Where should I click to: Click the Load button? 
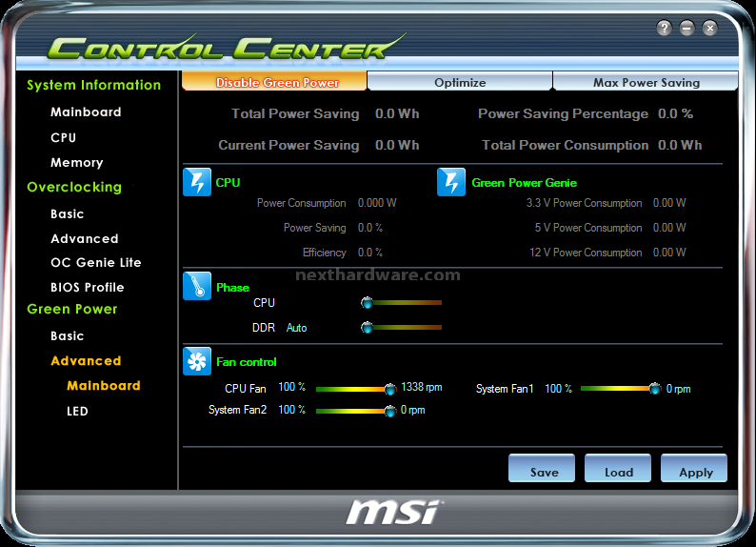[x=618, y=468]
